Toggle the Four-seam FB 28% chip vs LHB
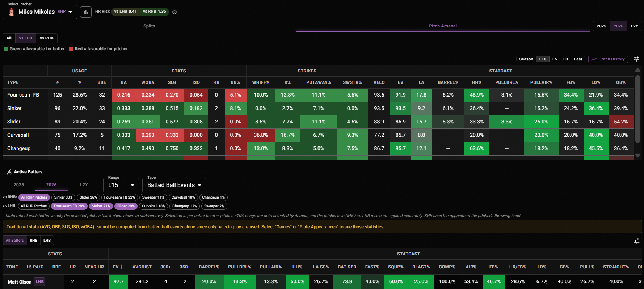 click(x=69, y=206)
